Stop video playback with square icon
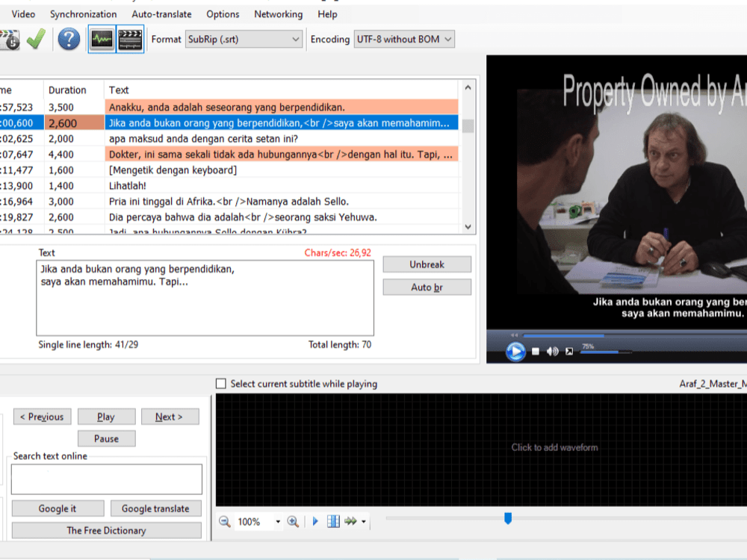This screenshot has height=560, width=747. [536, 352]
